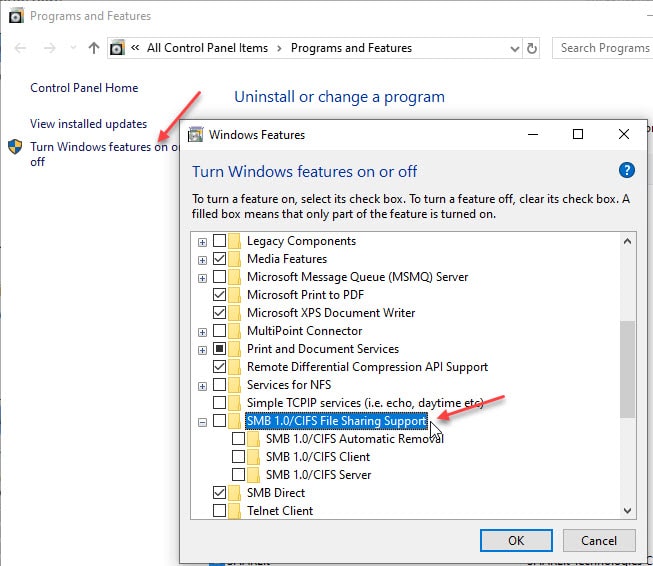Click the back navigation arrow
The height and width of the screenshot is (566, 653).
[x=20, y=48]
